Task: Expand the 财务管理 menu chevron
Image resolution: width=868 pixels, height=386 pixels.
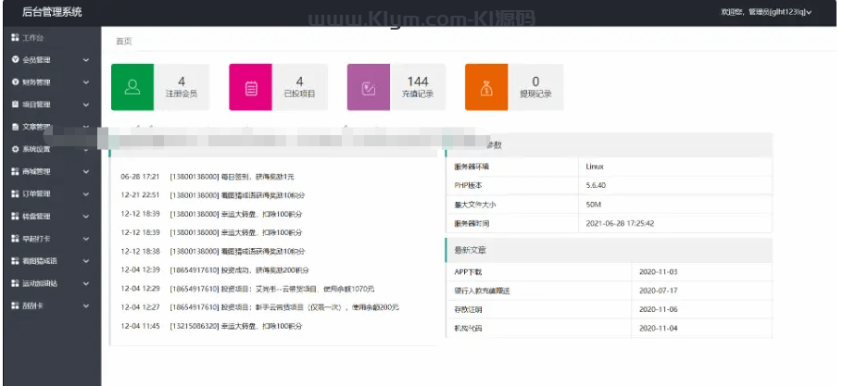Action: pos(86,82)
